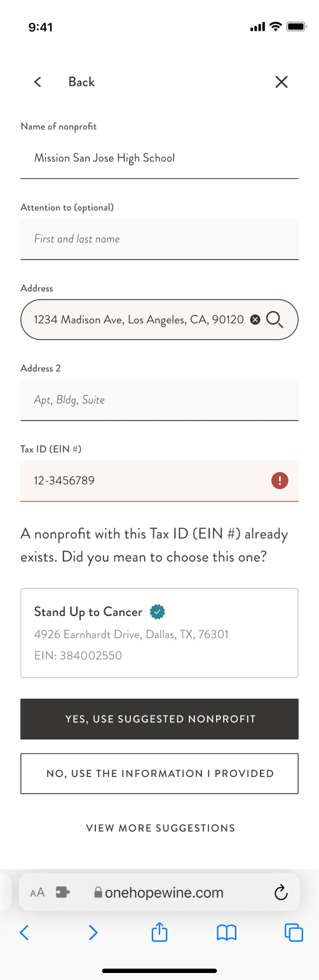Screen dimensions: 319x980
Task: Click Yes, Use Suggested Nonprofit button
Action: (159, 719)
